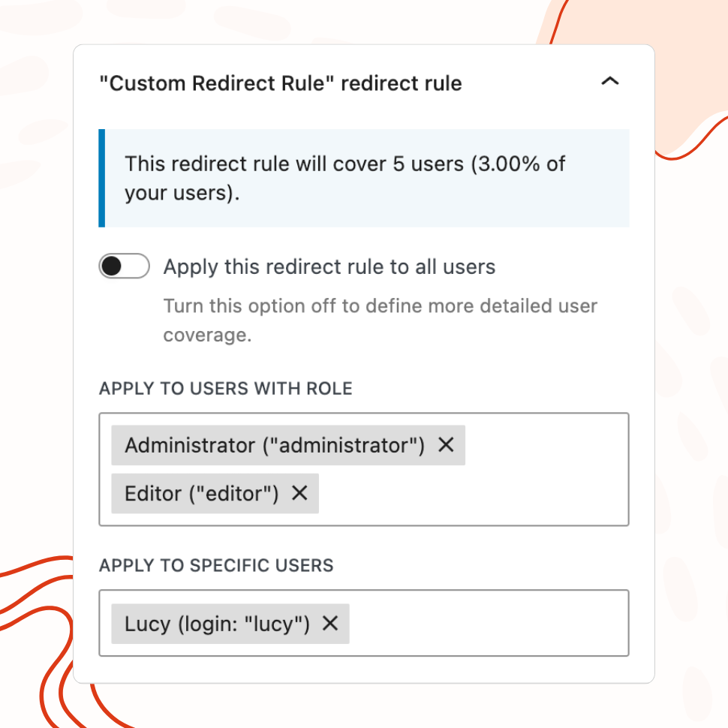Click the word "coverage." in the toggle description
728x728 pixels.
pos(207,335)
